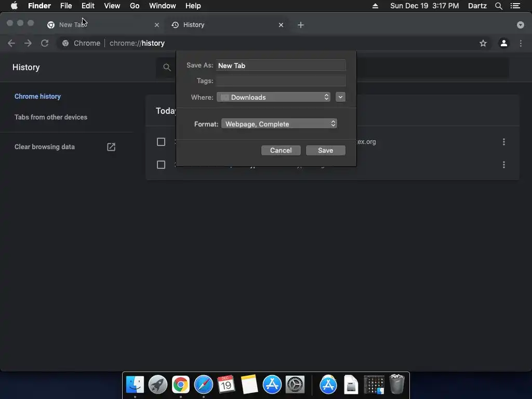
Task: Check the first history entry checkbox
Action: point(161,142)
